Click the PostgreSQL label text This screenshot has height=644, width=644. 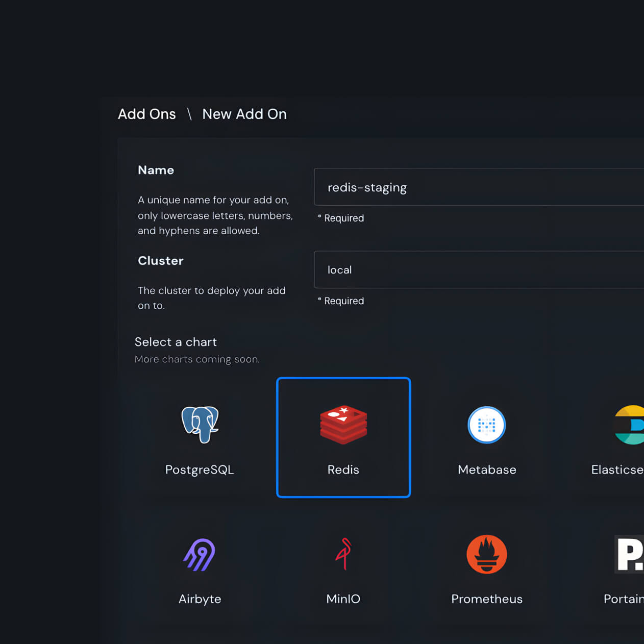pos(200,470)
